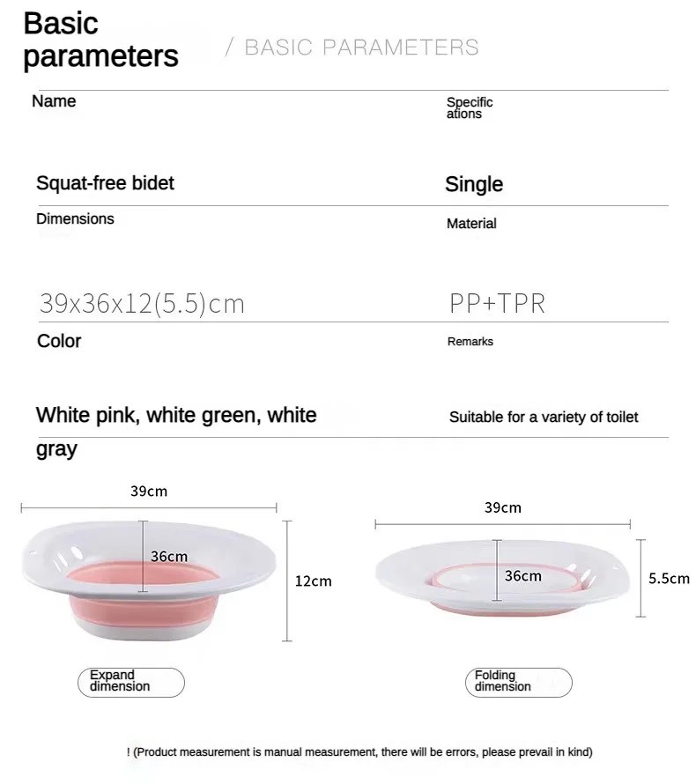Select the Squat-free bidet name text
Screen dimensions: 696x784
click(106, 183)
